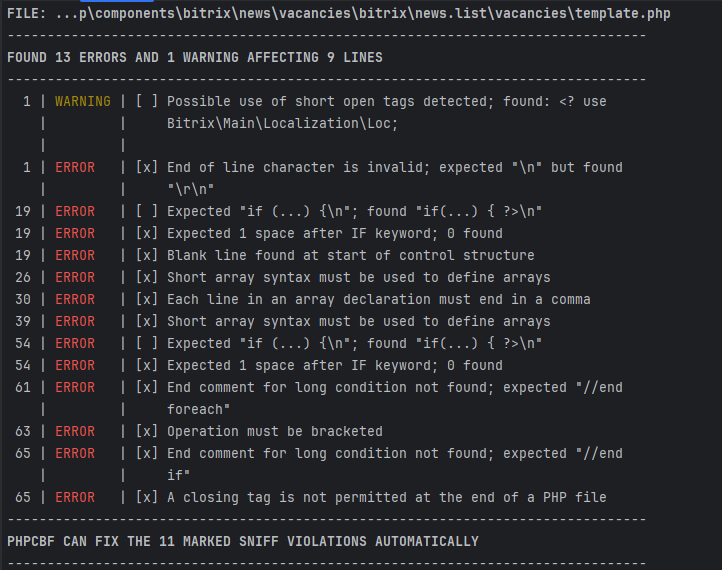The image size is (722, 570).
Task: Click the [x] marker for invalid end of line character
Action: (x=147, y=167)
